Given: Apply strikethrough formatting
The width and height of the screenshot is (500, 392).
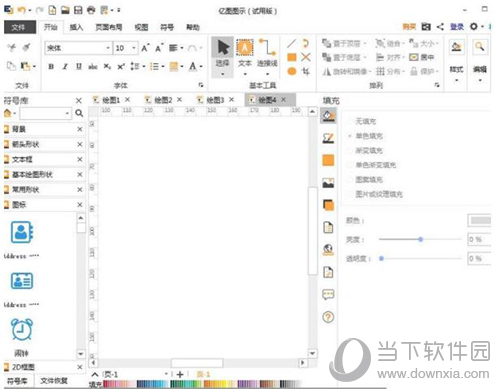Looking at the screenshot, I should point(93,67).
